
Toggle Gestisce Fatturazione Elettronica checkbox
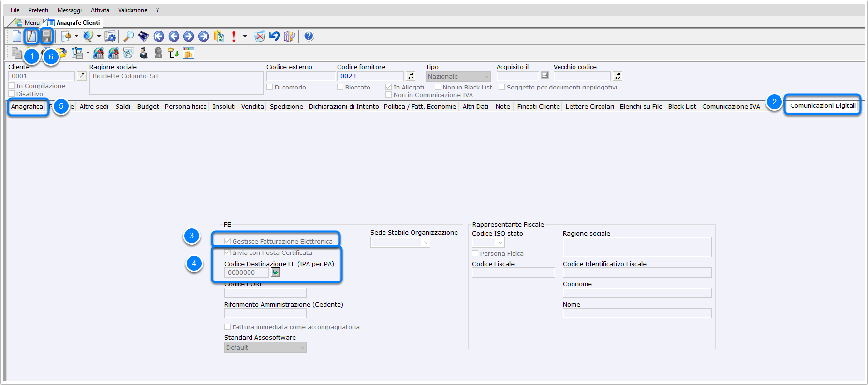[x=228, y=241]
